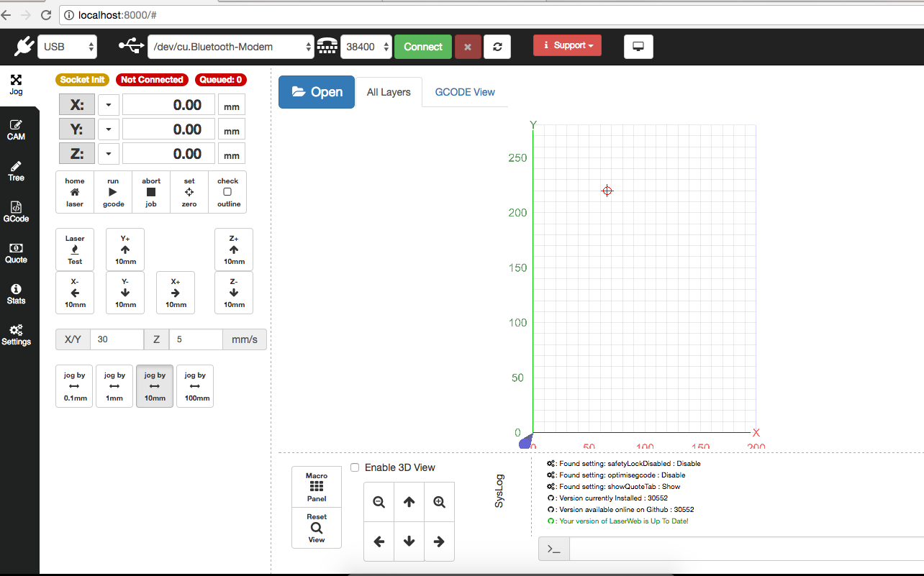
Task: Open the Macro Panel button
Action: coord(317,487)
